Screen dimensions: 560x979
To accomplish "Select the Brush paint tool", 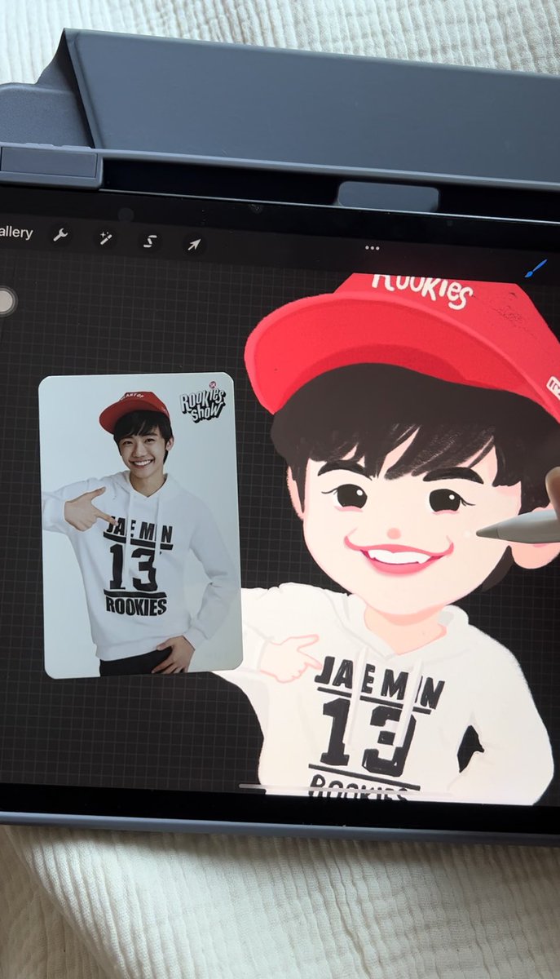I will [535, 268].
